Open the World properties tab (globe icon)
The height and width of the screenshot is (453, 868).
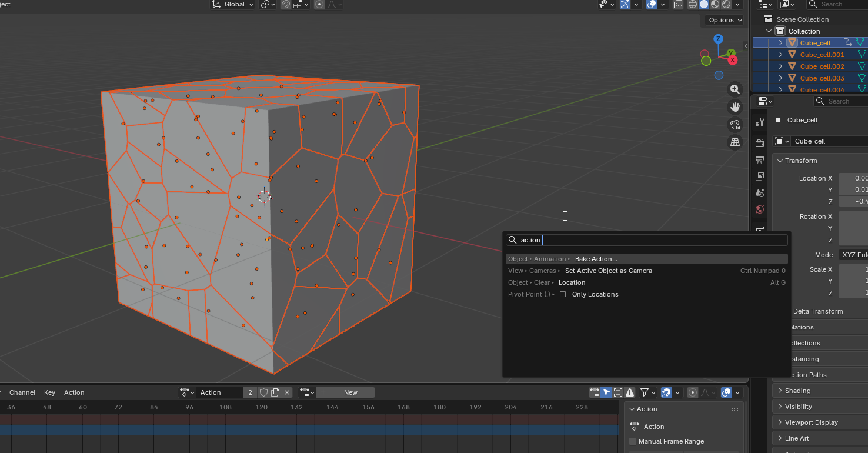[760, 209]
